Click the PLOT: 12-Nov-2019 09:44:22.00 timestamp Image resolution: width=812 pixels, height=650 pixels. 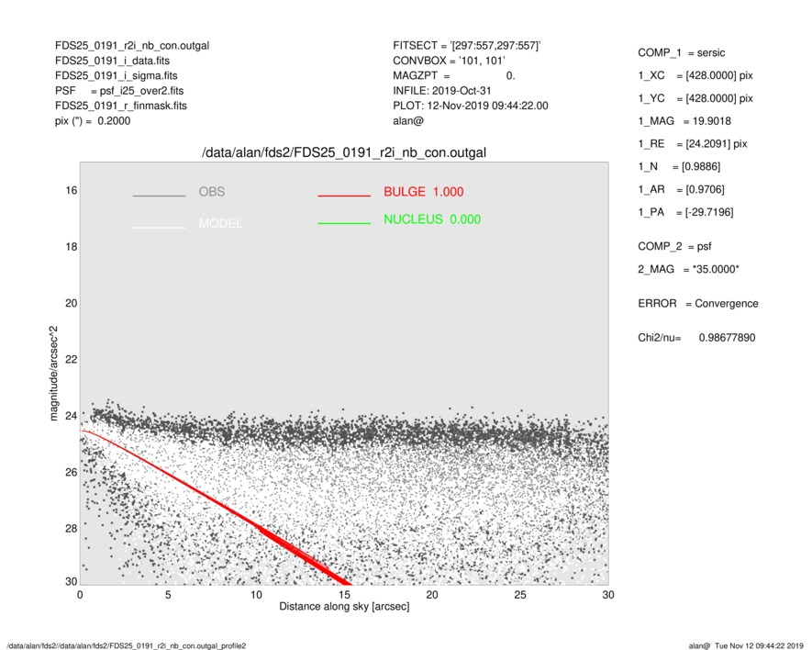[x=470, y=106]
